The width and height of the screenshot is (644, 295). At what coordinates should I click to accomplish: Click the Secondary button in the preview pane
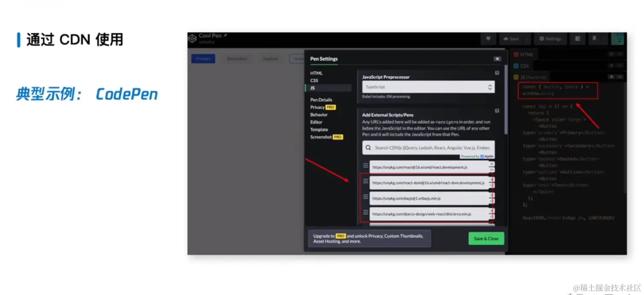pos(237,59)
